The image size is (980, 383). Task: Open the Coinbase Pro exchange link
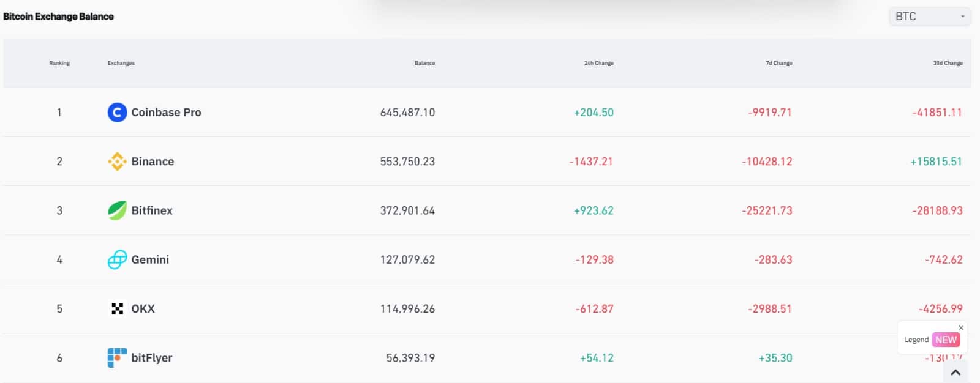click(x=166, y=113)
